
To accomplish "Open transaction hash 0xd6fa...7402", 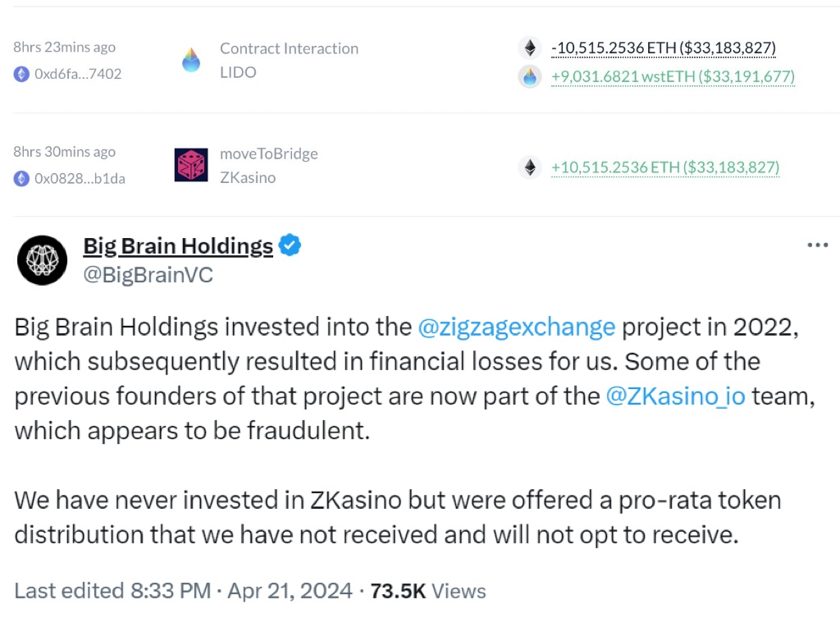I will (x=78, y=74).
